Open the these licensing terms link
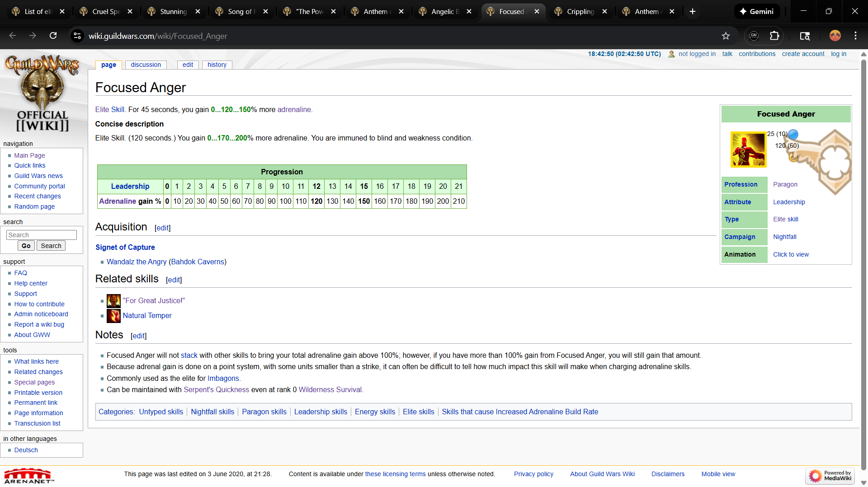This screenshot has width=868, height=487. [x=396, y=474]
